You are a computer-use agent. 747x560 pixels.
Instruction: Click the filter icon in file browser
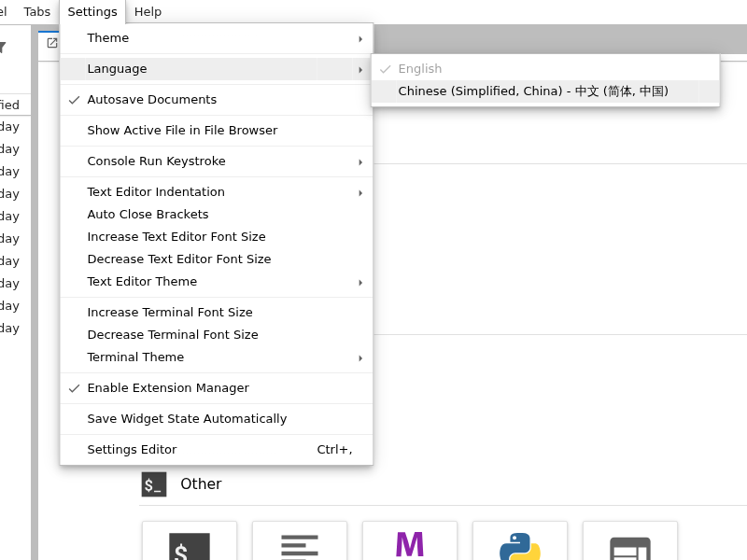tap(3, 48)
